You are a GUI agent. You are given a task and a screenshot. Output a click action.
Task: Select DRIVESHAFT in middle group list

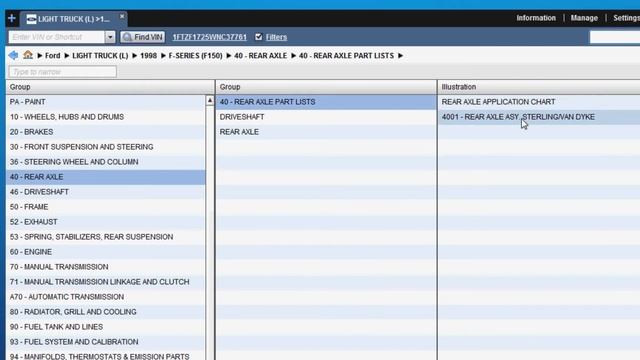coord(326,117)
